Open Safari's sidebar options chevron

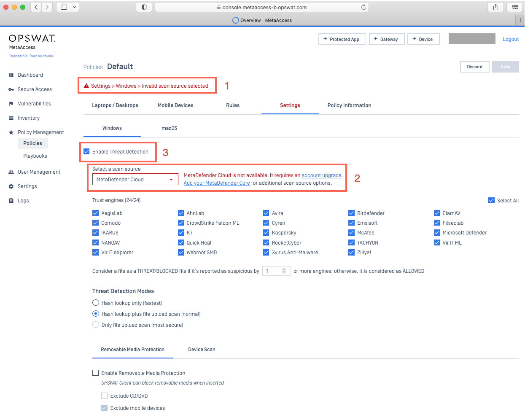point(75,7)
